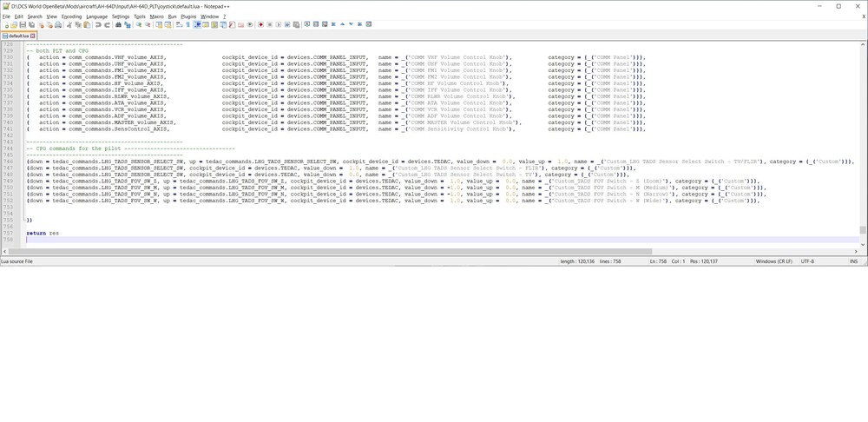Open the Edit menu

19,16
